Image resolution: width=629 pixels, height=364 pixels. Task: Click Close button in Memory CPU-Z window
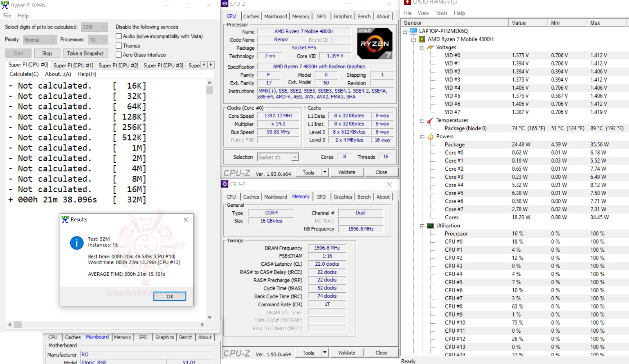click(x=382, y=353)
